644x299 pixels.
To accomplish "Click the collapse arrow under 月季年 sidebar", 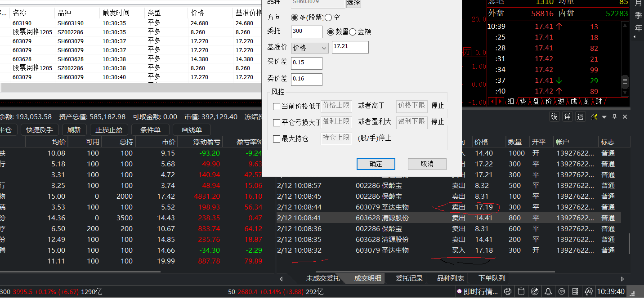I will click(x=635, y=37).
